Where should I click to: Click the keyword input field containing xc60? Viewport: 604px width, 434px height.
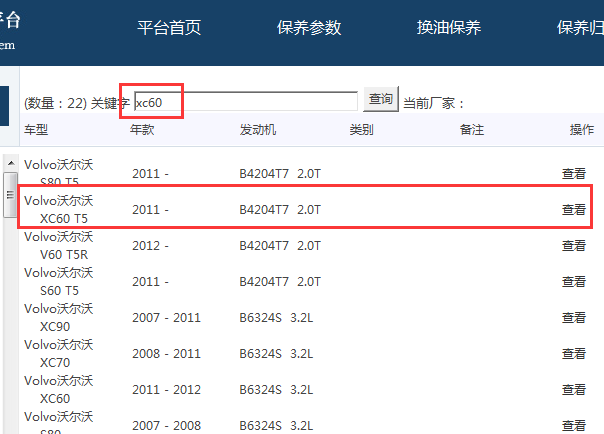pyautogui.click(x=246, y=102)
